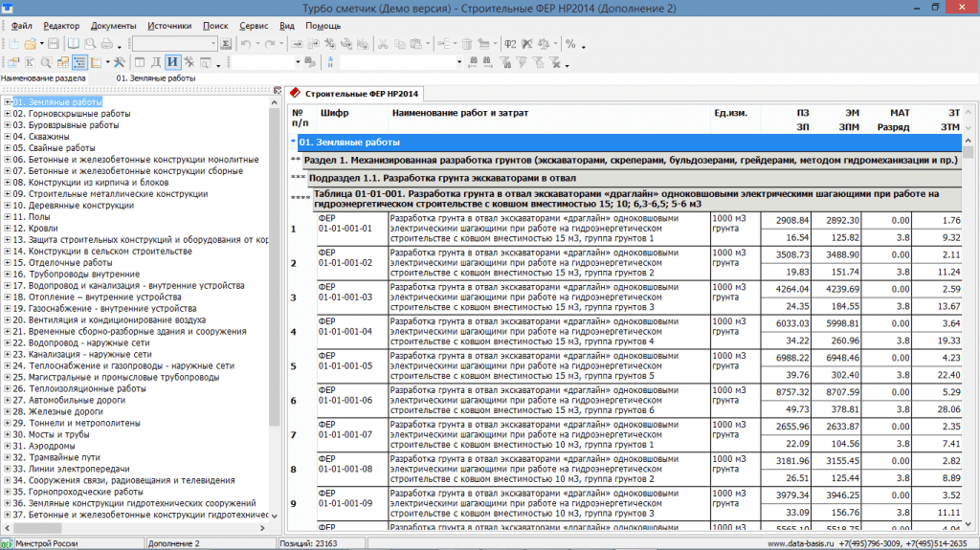Click the Подраздел 1.1 subsection header row
The width and height of the screenshot is (980, 550).
(x=635, y=178)
